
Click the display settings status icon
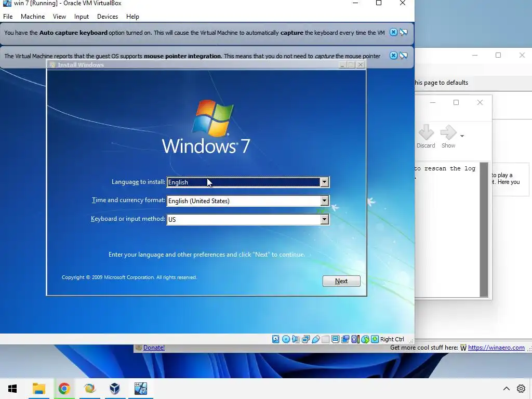tap(335, 339)
